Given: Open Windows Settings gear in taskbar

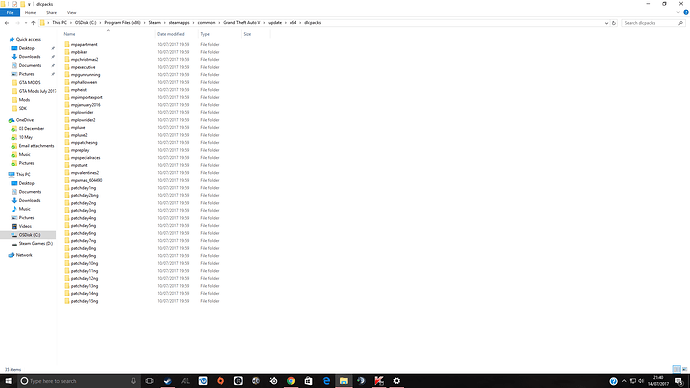Looking at the screenshot, I should click(396, 381).
